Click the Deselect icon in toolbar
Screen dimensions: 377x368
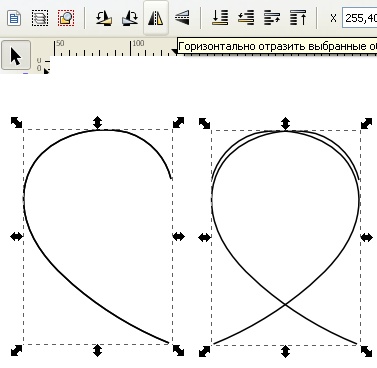[x=66, y=18]
